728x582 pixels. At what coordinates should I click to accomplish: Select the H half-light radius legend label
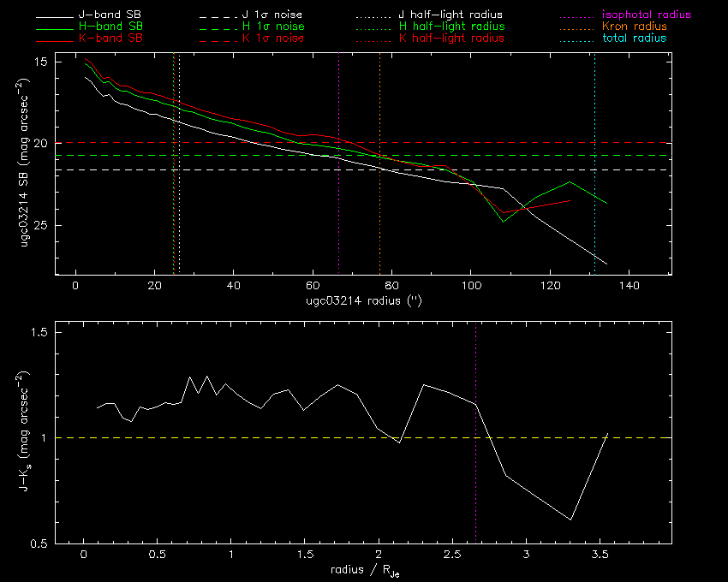(x=451, y=27)
